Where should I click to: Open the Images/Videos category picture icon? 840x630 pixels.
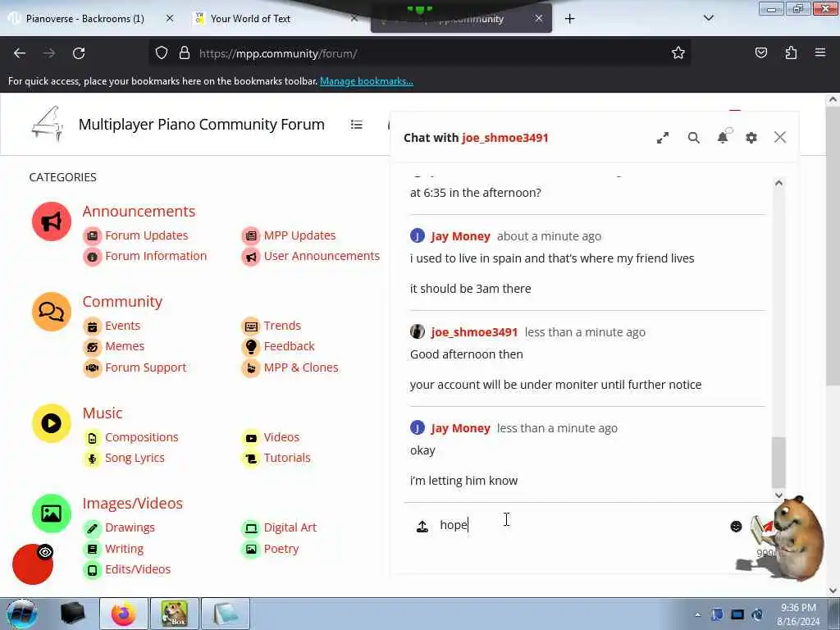pyautogui.click(x=52, y=514)
